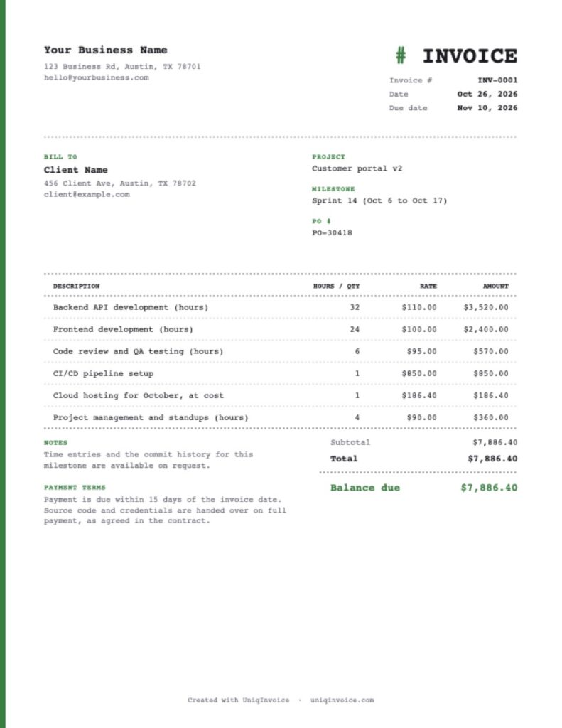This screenshot has height=728, width=562.
Task: Click the note about time entries
Action: 148,460
